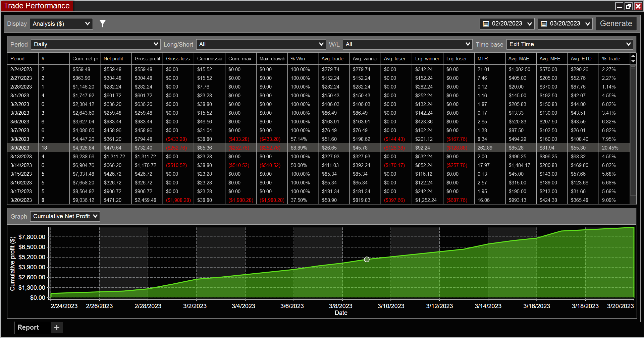Select the 3/14/2023 period row
644x338 pixels.
click(319, 165)
